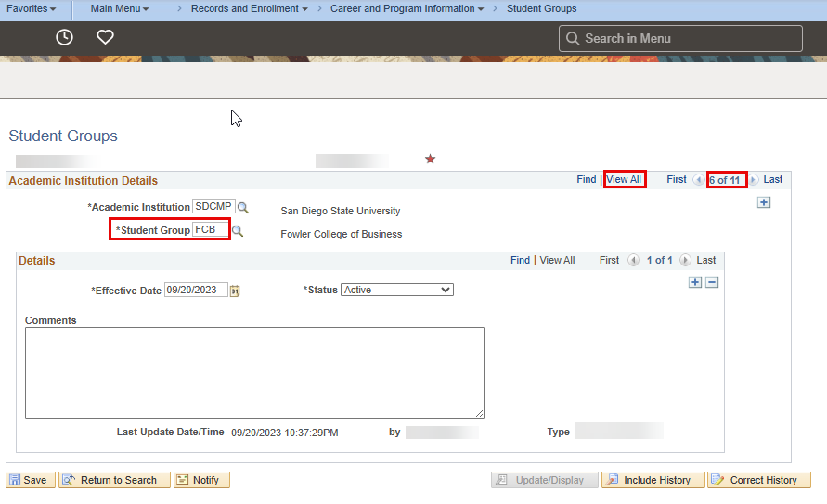Show next Academic Institution row arrow

click(753, 180)
